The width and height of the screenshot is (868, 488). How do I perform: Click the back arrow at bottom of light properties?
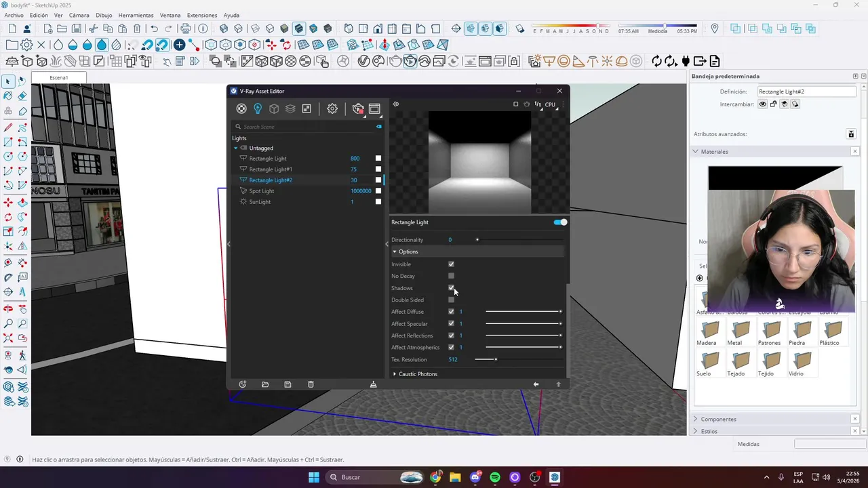tap(536, 384)
